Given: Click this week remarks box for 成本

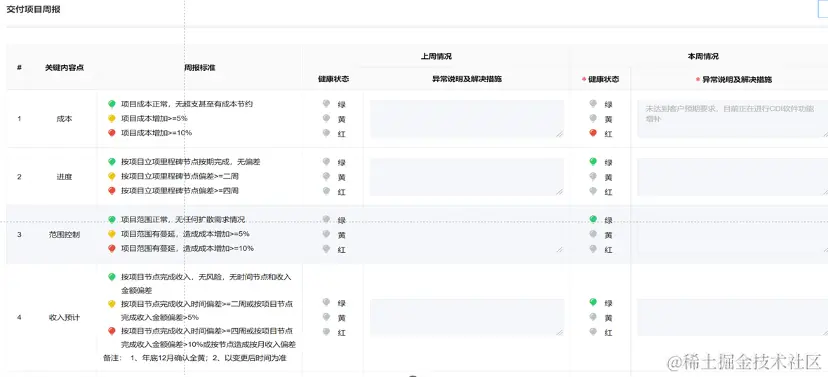Looking at the screenshot, I should click(732, 119).
